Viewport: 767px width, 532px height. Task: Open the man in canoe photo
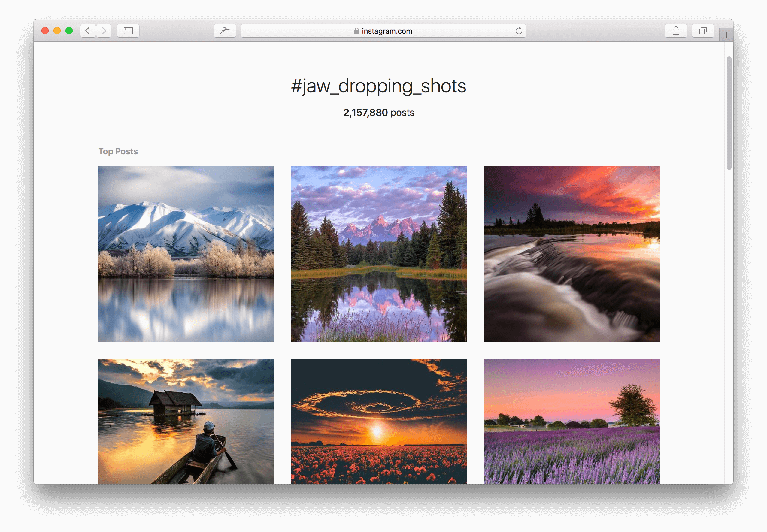click(x=186, y=421)
